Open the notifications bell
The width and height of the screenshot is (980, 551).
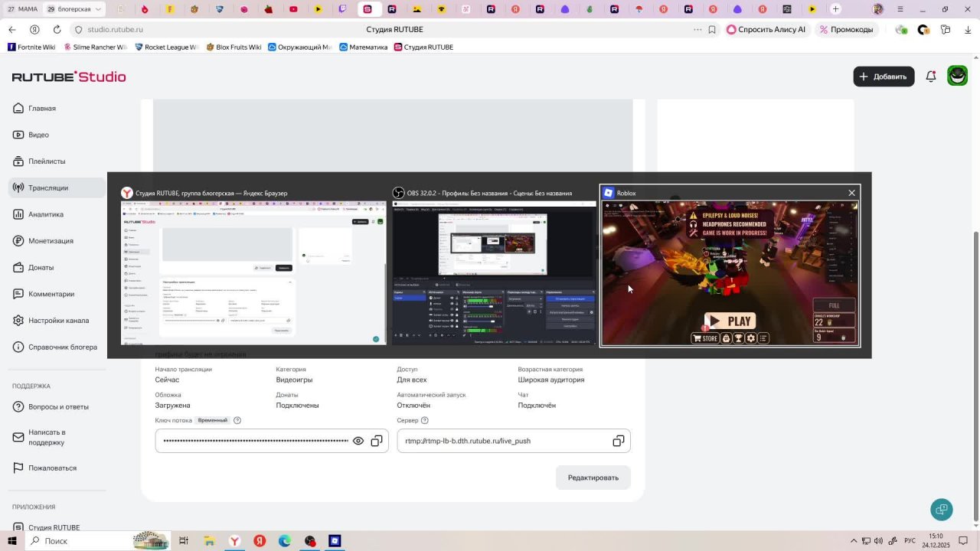coord(931,77)
